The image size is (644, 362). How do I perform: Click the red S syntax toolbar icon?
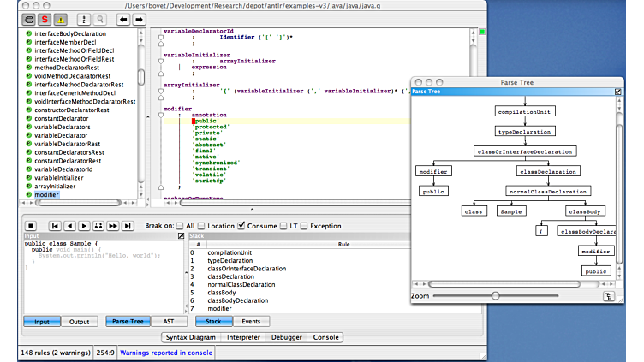click(43, 18)
